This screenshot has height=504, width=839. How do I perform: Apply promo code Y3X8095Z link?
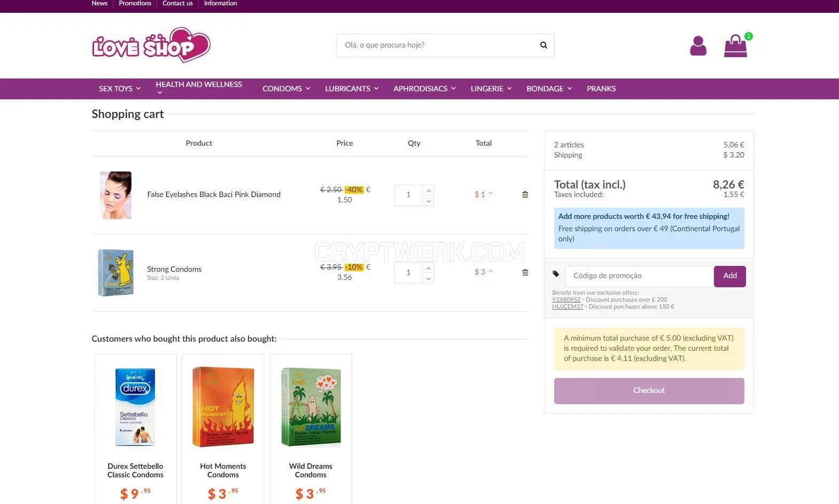pyautogui.click(x=566, y=300)
